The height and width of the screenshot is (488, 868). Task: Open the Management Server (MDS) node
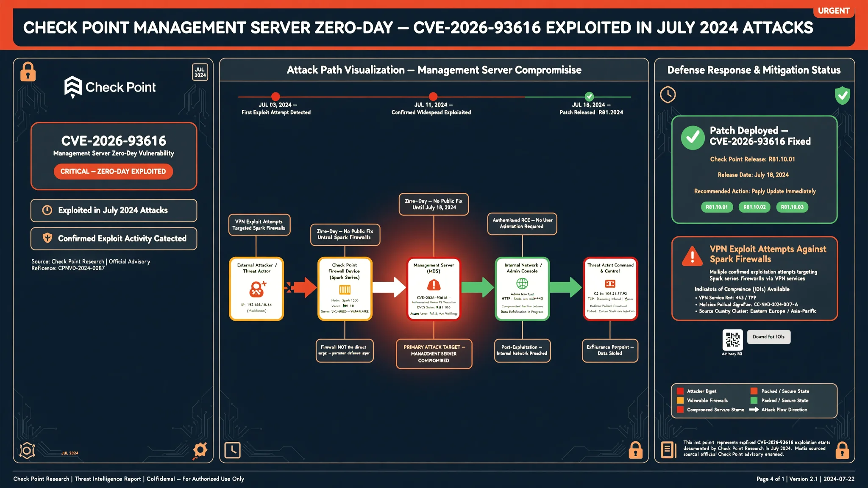coord(434,289)
